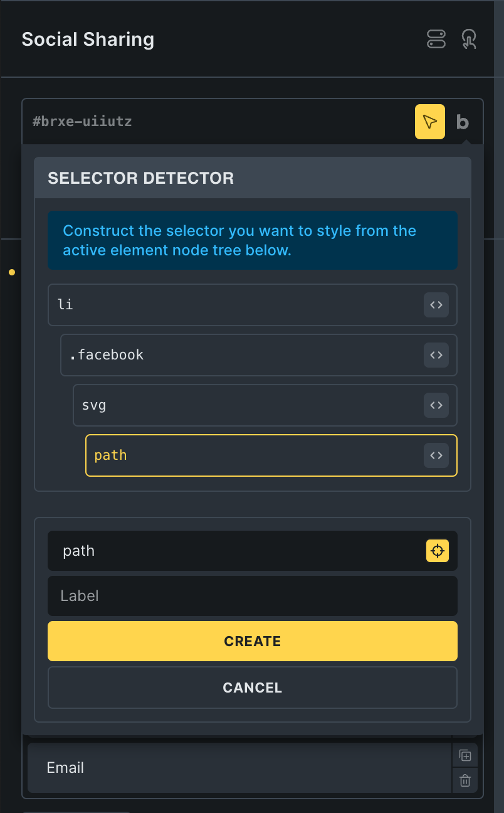Click the duplicate icon next to Email
Viewport: 504px width, 813px height.
coord(465,755)
